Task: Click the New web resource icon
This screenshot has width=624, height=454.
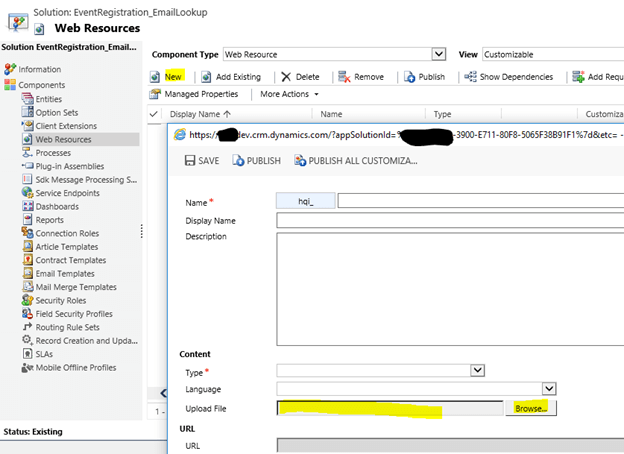Action: tap(155, 77)
